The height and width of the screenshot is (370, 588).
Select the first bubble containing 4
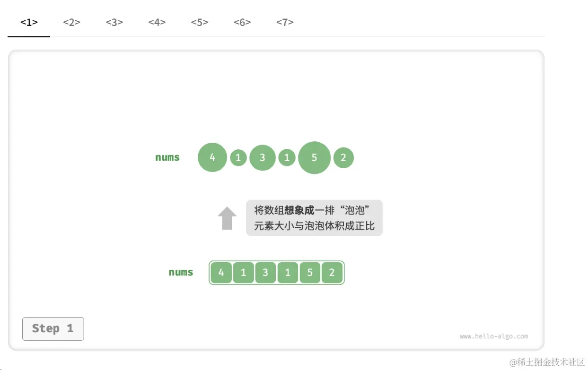pyautogui.click(x=212, y=157)
